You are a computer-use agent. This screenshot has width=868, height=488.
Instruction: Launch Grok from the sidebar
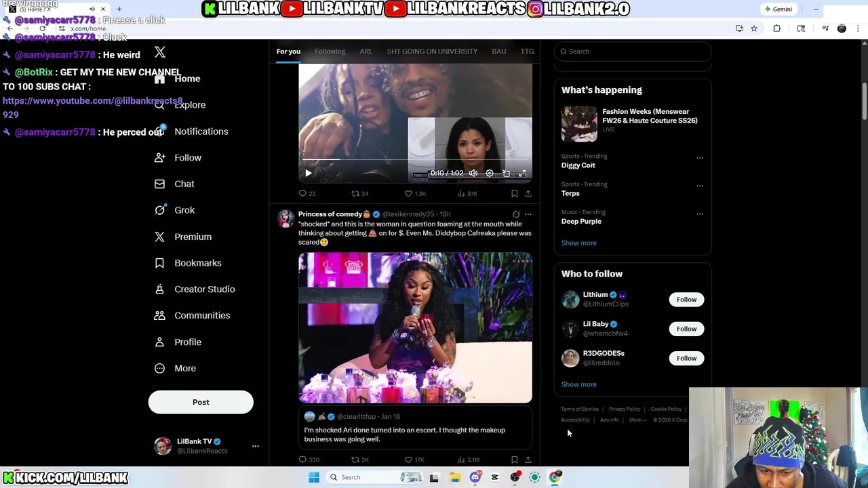(x=174, y=210)
